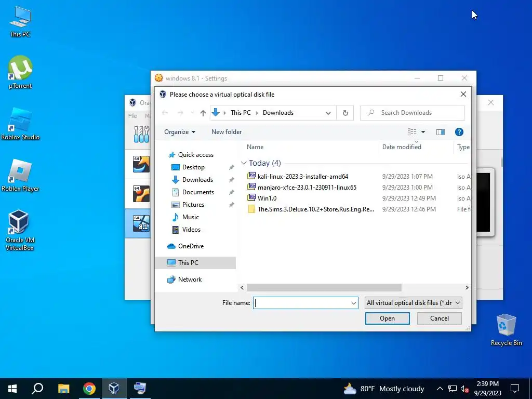Click Downloads in the address breadcrumb
Image resolution: width=532 pixels, height=399 pixels.
click(x=278, y=113)
